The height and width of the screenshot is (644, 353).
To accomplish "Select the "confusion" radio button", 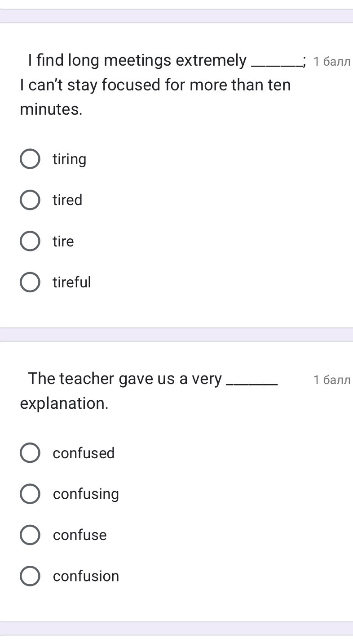I will [x=30, y=576].
